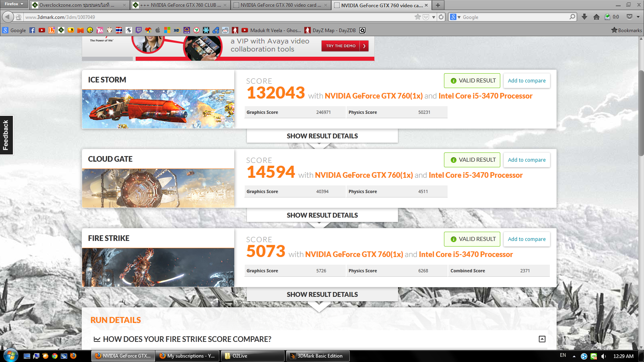Switch to 3DMark Basic Edition taskbar window
Screen dimensions: 644x362
[x=318, y=356]
